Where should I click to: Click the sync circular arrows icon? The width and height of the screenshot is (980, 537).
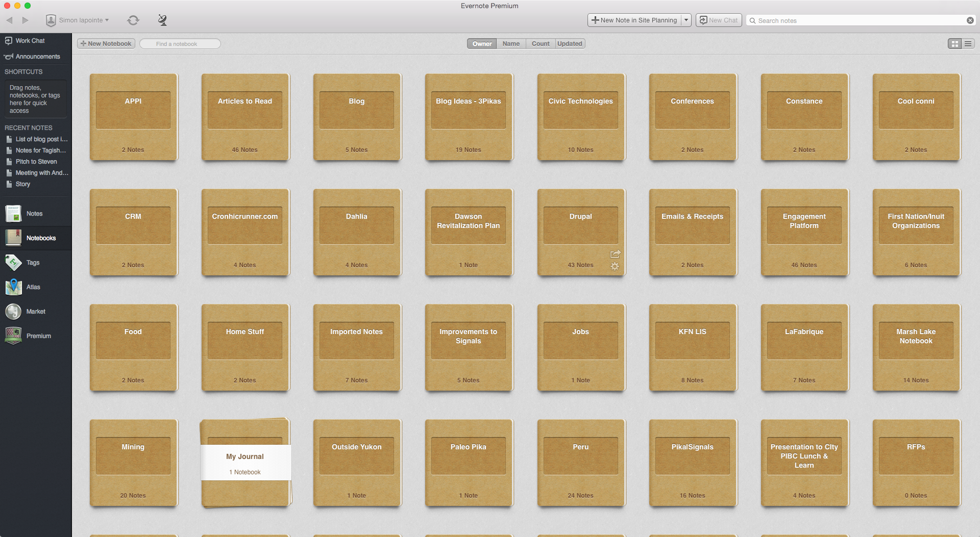[x=133, y=20]
